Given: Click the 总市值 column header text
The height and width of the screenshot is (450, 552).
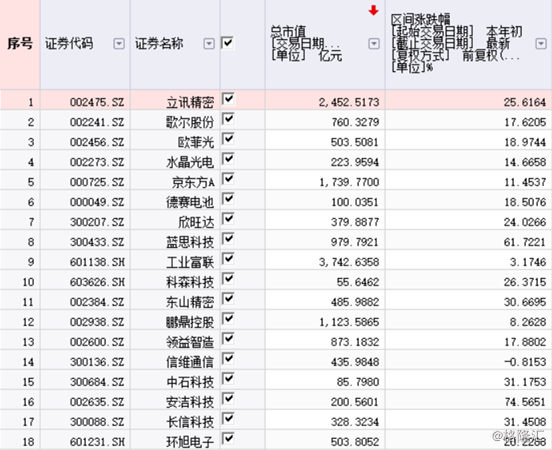Looking at the screenshot, I should (x=288, y=32).
